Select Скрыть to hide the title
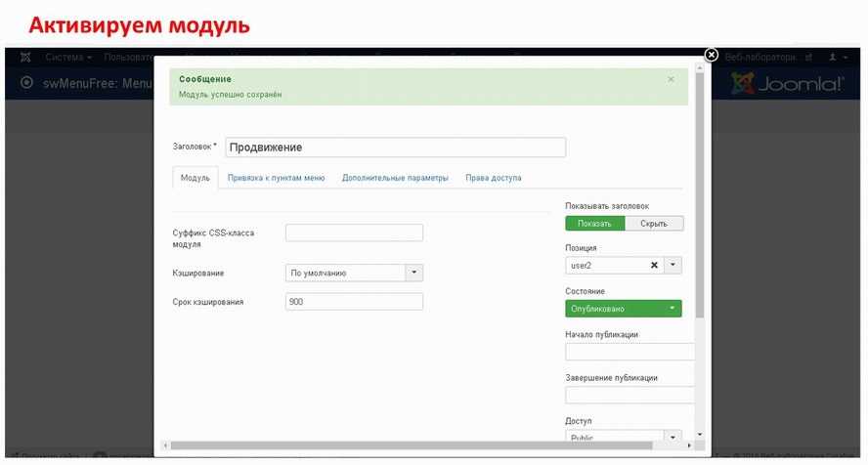 [653, 224]
